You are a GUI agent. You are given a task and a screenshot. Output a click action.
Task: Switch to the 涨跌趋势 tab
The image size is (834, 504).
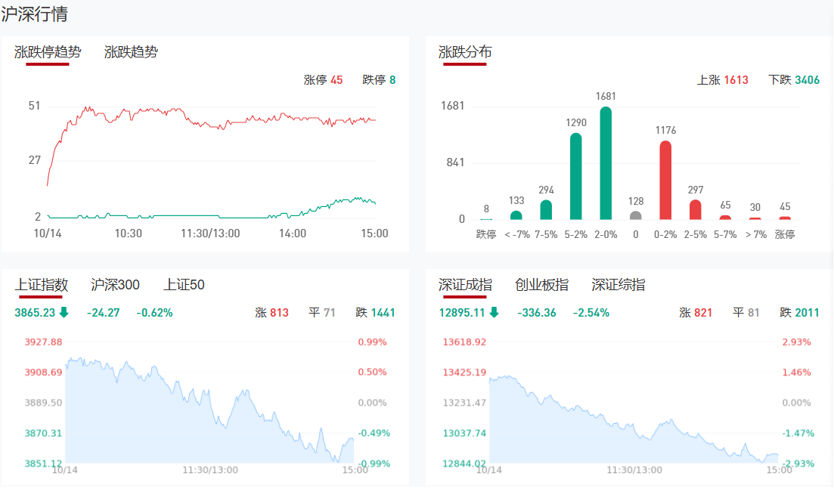pyautogui.click(x=131, y=52)
